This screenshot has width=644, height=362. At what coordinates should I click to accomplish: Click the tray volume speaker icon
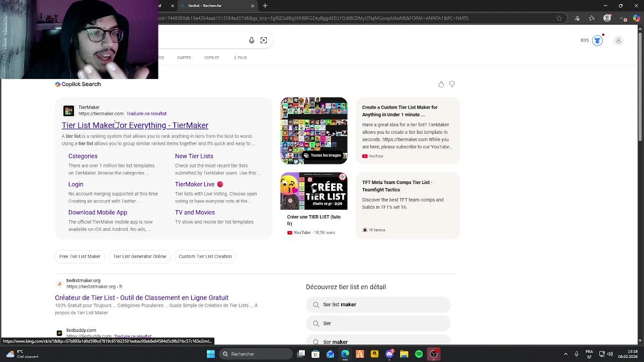(x=609, y=354)
